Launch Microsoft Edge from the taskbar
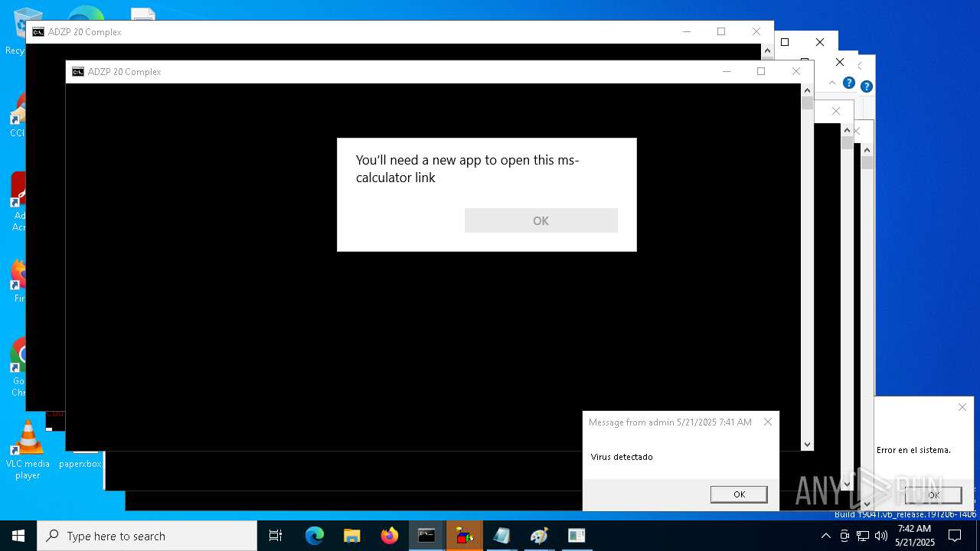 315,536
